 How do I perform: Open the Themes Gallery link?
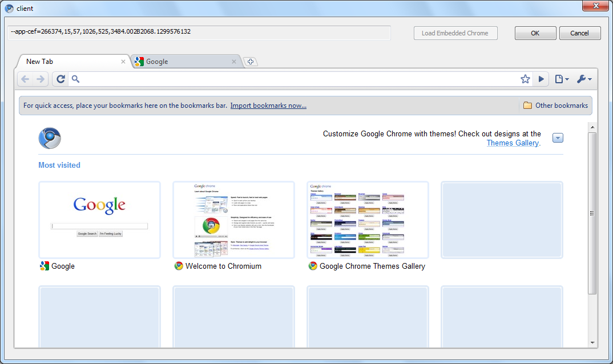[x=513, y=143]
